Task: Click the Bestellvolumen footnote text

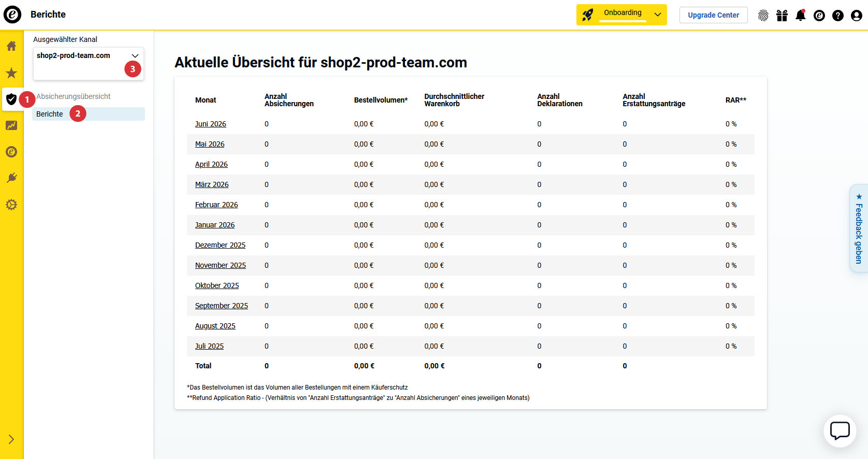Action: click(x=297, y=388)
